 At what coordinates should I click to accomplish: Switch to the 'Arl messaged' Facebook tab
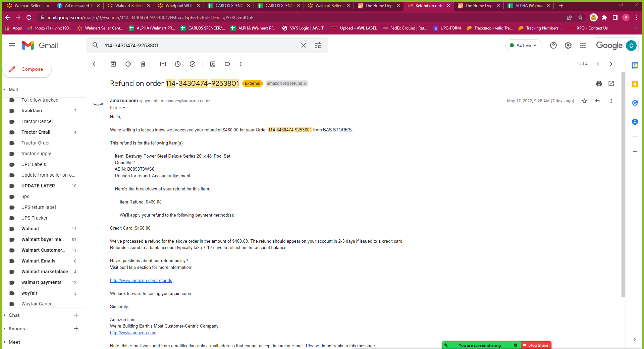pyautogui.click(x=78, y=6)
